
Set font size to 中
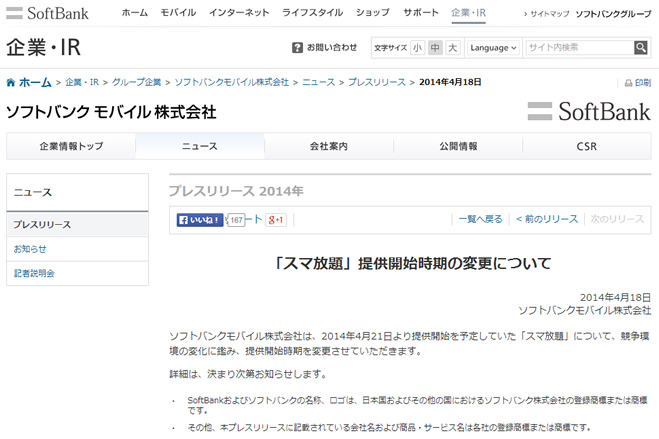[435, 47]
